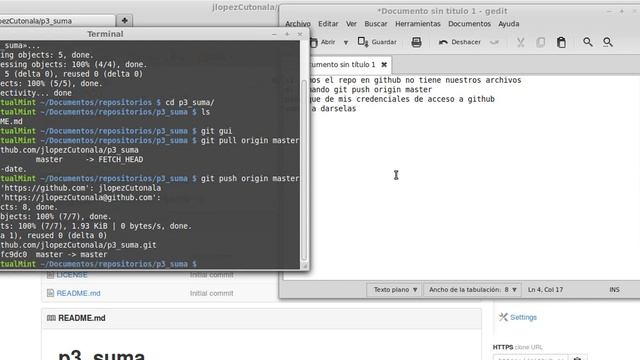Click the Settings tools icon on GitHub
This screenshot has height=360, width=640.
[503, 317]
